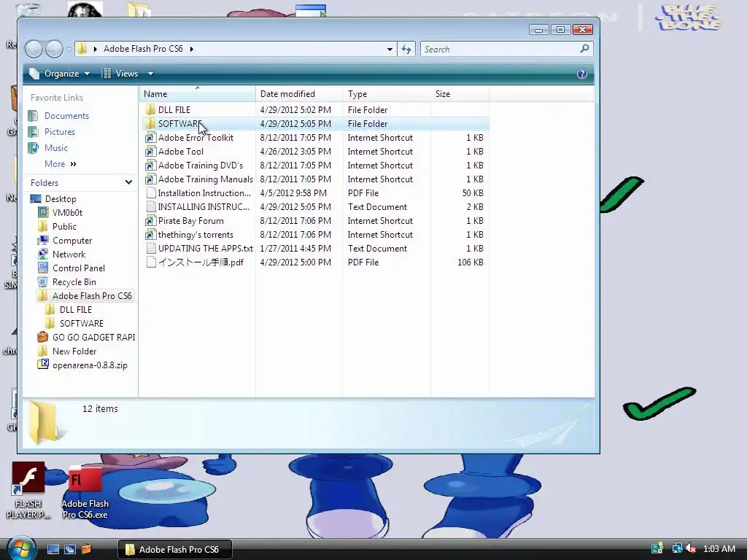Click the search magnifier icon
Image resolution: width=747 pixels, height=560 pixels.
click(x=584, y=49)
